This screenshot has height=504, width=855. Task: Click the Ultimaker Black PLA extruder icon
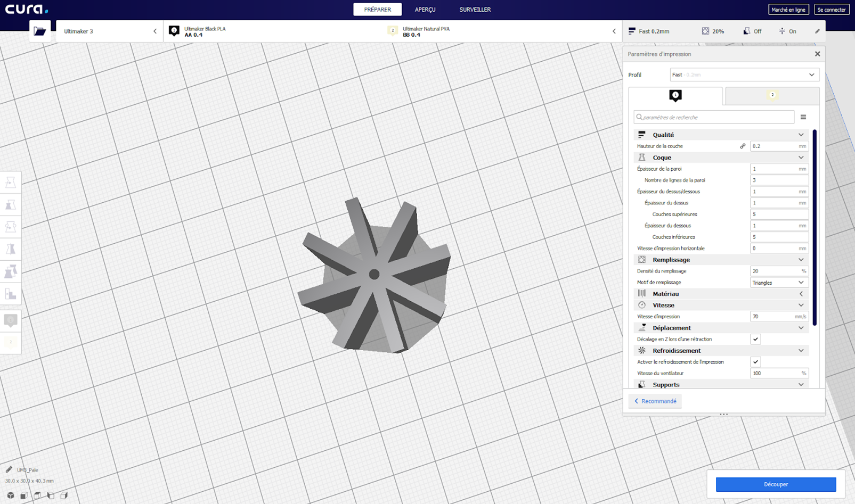click(x=174, y=31)
